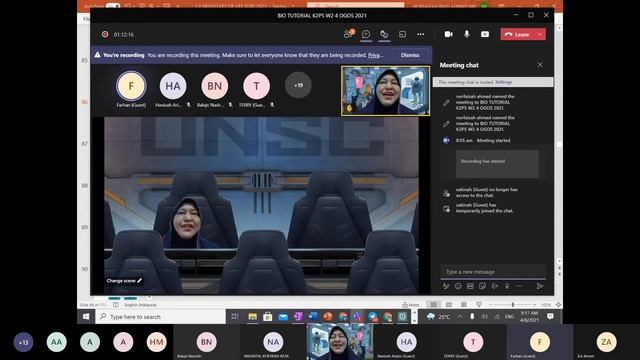Switch to Microsoft Teams on the taskbar
The image size is (640, 360).
(358, 316)
